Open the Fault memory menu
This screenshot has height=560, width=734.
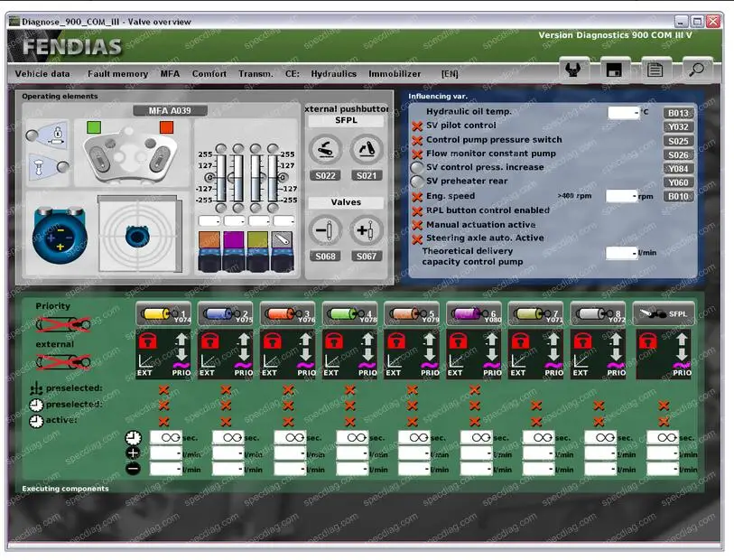[117, 73]
